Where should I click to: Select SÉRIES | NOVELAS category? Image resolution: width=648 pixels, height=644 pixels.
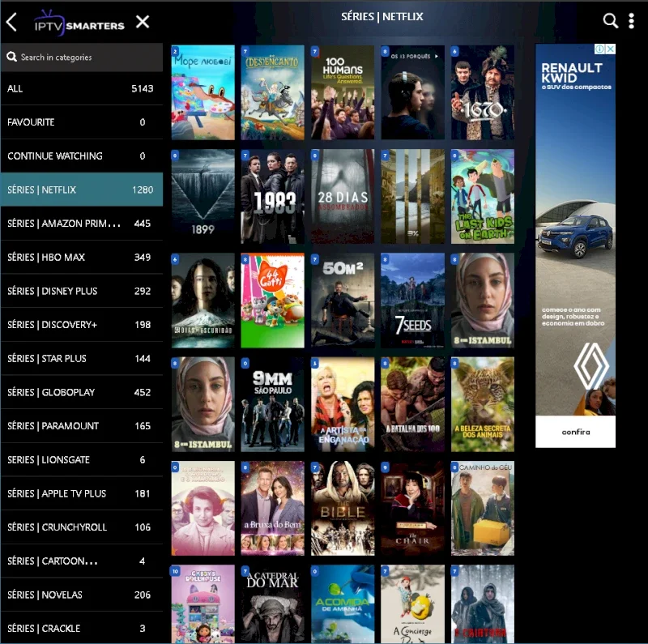(82, 595)
